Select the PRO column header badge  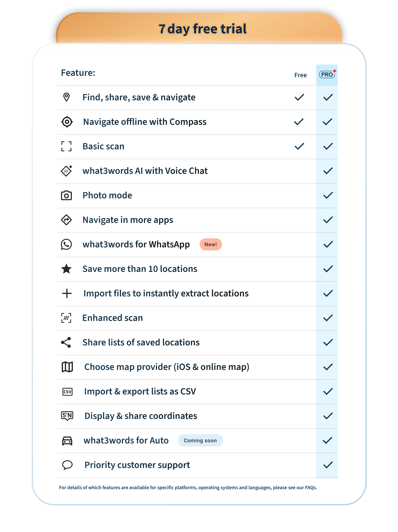tap(327, 75)
